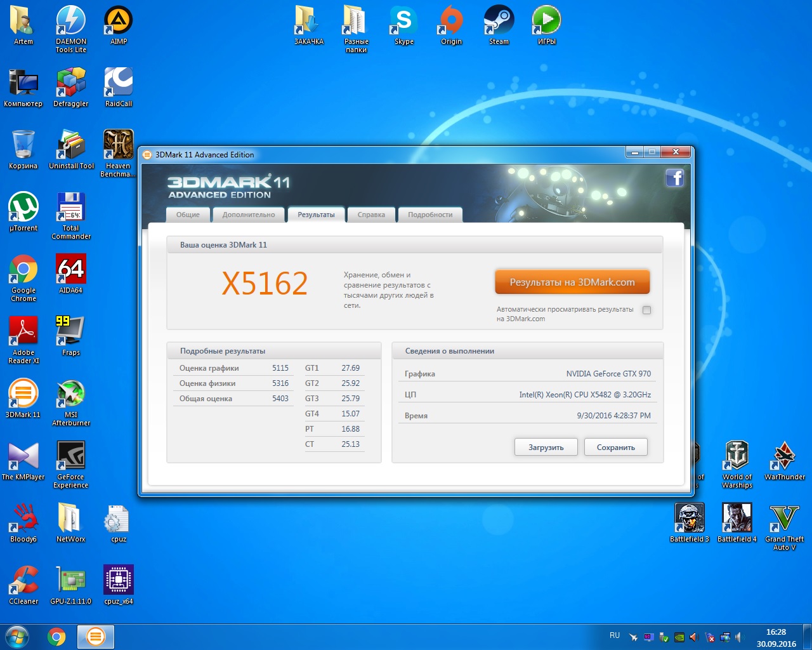Click the GeForce Experience desktop icon
Image resolution: width=812 pixels, height=650 pixels.
click(x=71, y=464)
